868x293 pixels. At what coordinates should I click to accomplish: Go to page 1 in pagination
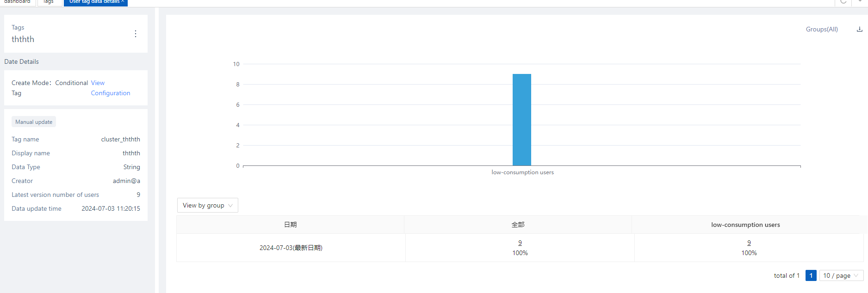point(811,275)
